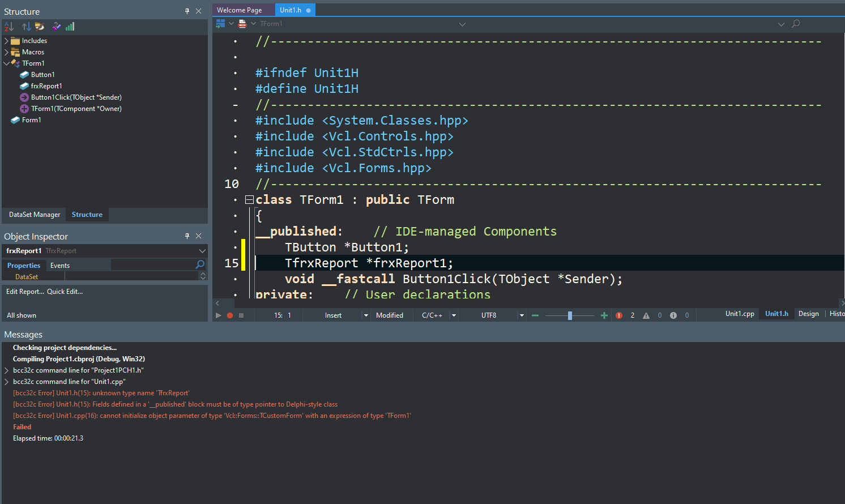Click the red error count icon
This screenshot has width=845, height=504.
pos(619,315)
